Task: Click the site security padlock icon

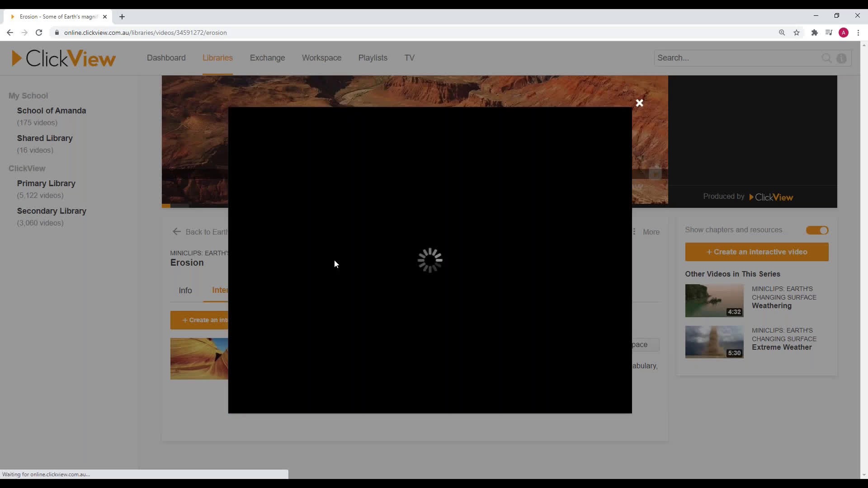Action: 57,33
